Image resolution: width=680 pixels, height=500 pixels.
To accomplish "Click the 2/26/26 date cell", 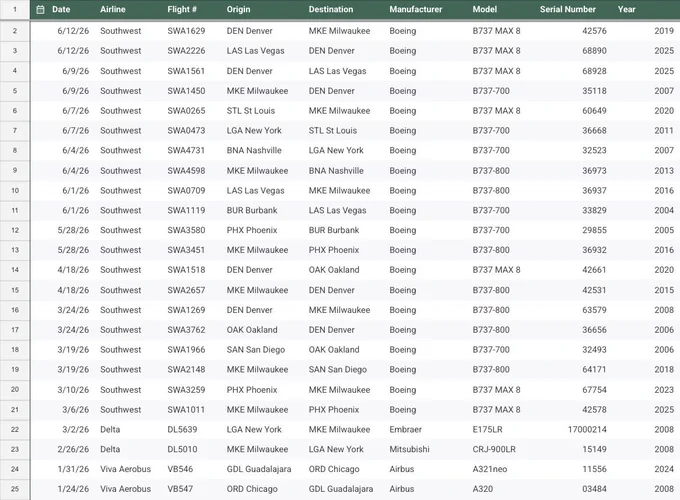I will tap(73, 449).
